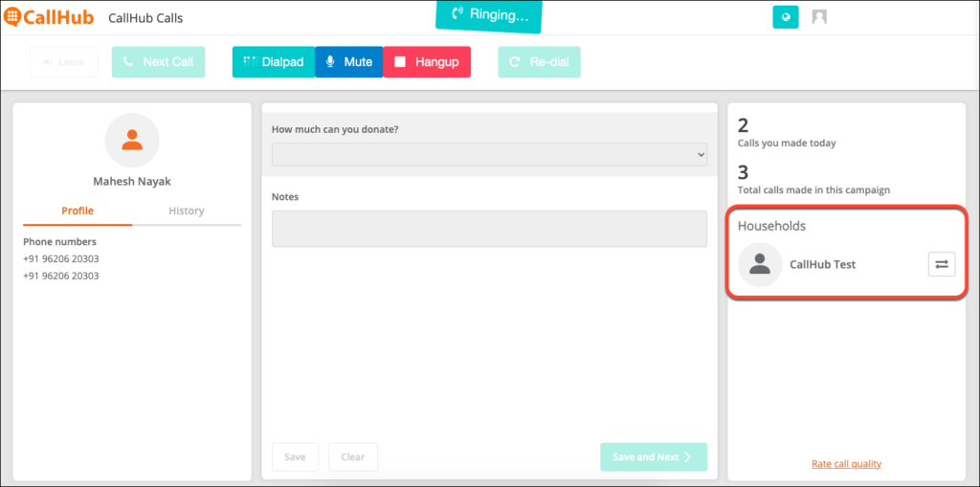This screenshot has height=487, width=980.
Task: Click into the Notes text field
Action: pos(489,229)
